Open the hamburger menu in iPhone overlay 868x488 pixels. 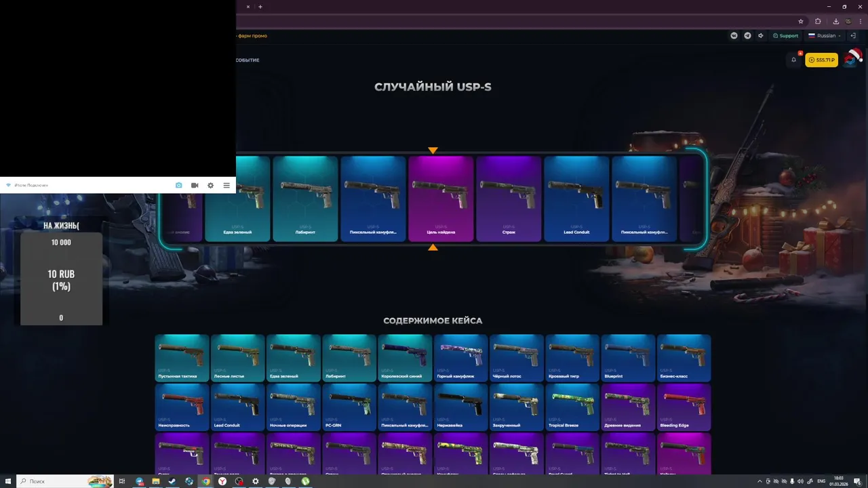click(x=226, y=185)
